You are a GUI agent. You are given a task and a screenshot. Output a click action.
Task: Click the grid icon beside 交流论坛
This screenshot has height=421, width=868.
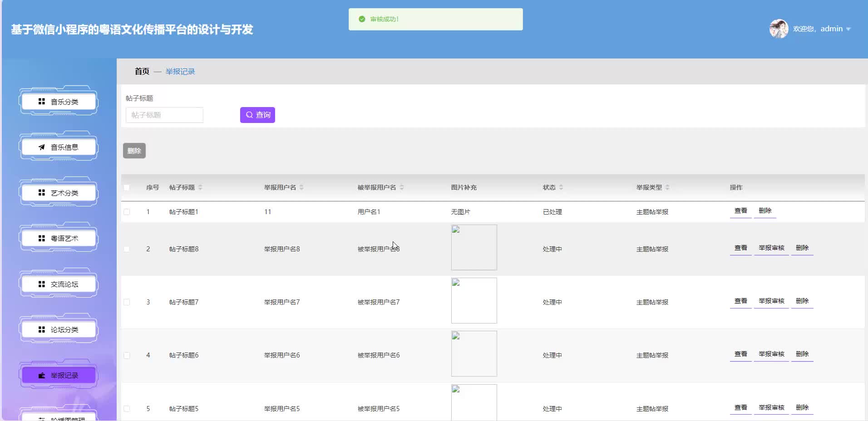(42, 284)
